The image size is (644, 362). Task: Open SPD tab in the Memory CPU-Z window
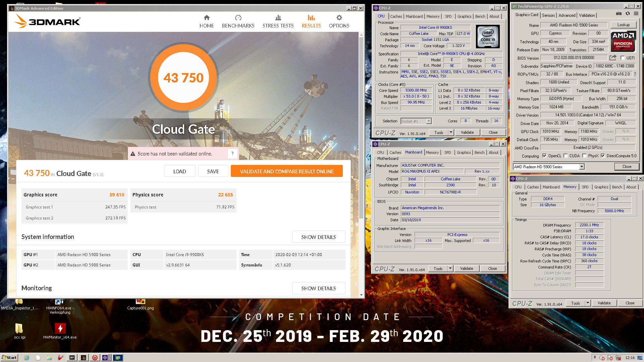point(585,187)
